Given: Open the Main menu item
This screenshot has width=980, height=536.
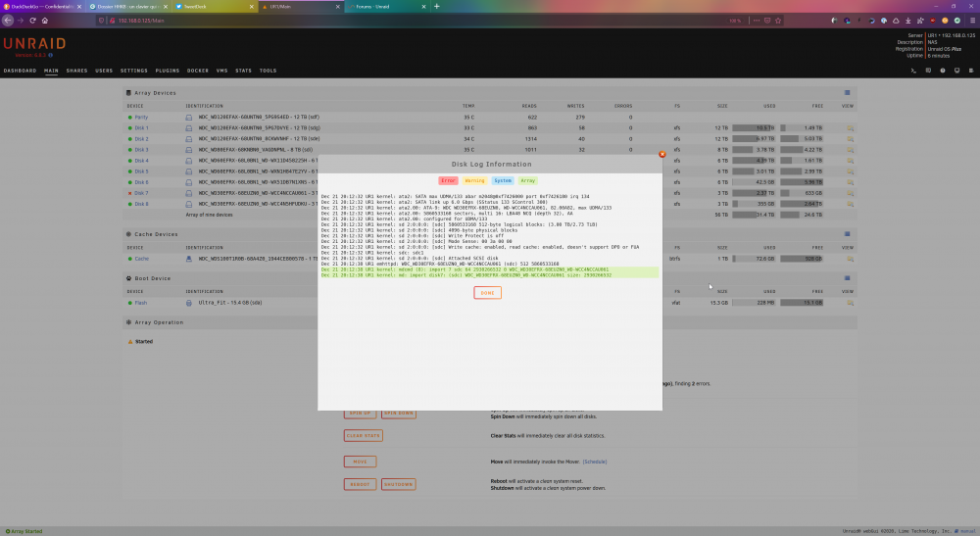Looking at the screenshot, I should 51,71.
